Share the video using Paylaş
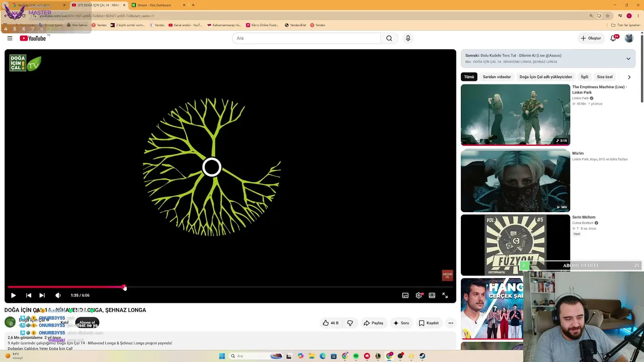This screenshot has width=644, height=362. click(x=374, y=323)
